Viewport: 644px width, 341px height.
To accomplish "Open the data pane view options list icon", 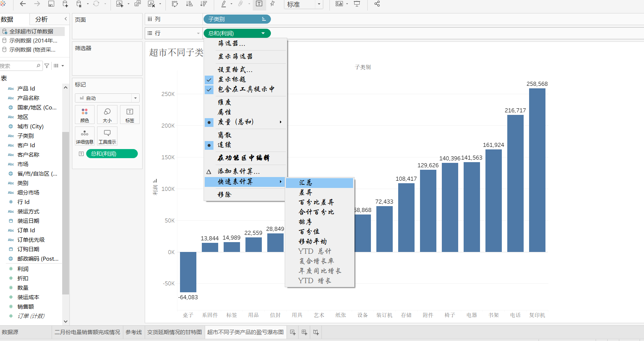I will pyautogui.click(x=56, y=66).
